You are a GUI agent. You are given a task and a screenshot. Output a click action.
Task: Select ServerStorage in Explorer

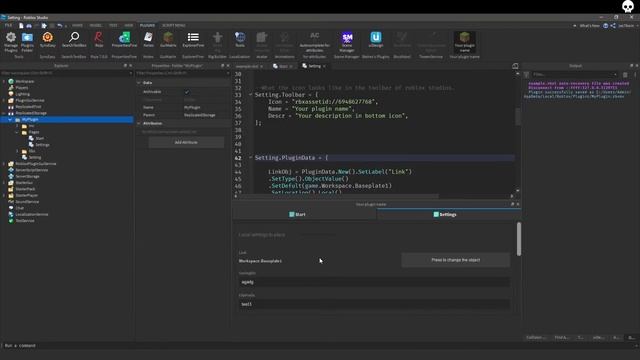pyautogui.click(x=27, y=176)
